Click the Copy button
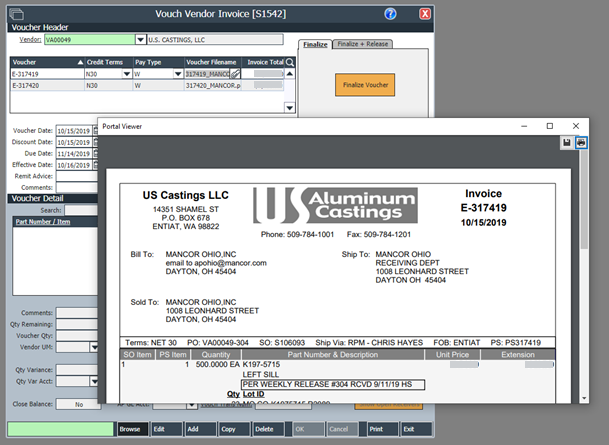The height and width of the screenshot is (445, 609). pos(234,429)
